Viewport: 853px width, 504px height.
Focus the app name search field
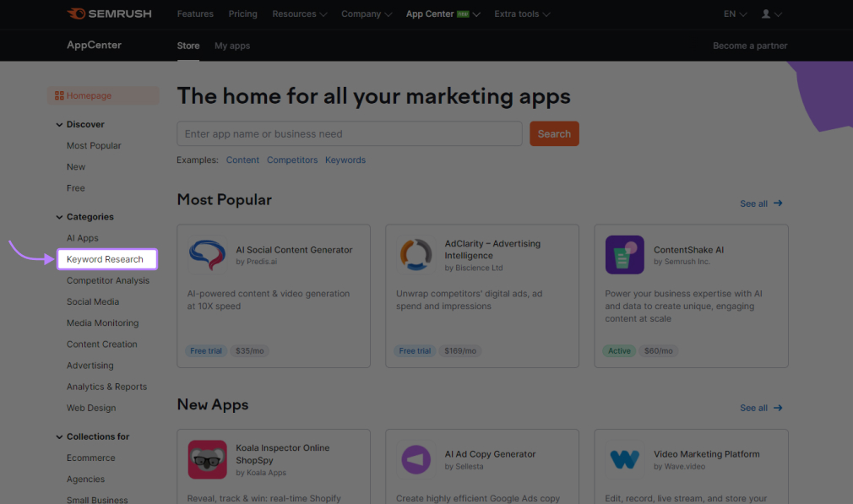(x=350, y=133)
